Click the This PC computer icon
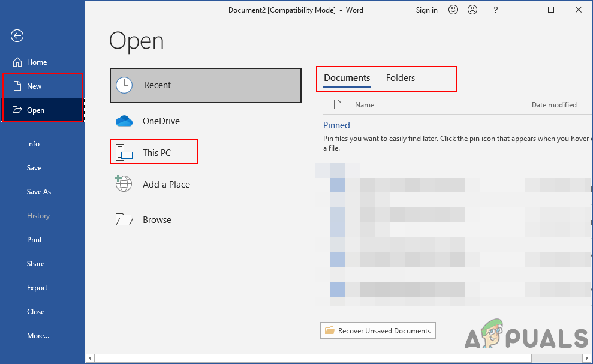The image size is (593, 364). pos(124,153)
